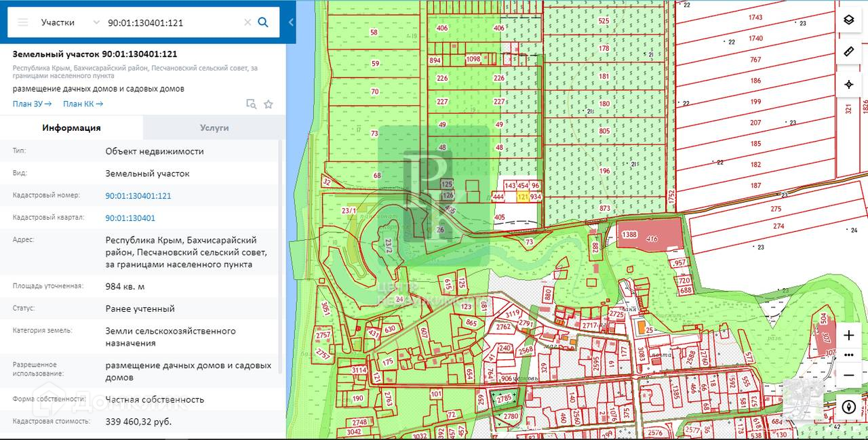The height and width of the screenshot is (440, 868).
Task: Click the find-on-map icon beside star
Action: (x=251, y=104)
